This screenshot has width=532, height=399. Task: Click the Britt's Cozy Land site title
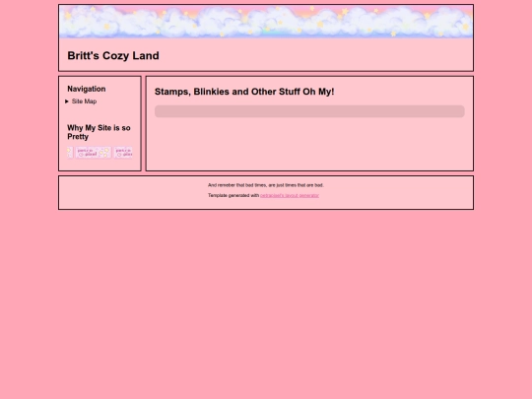113,55
